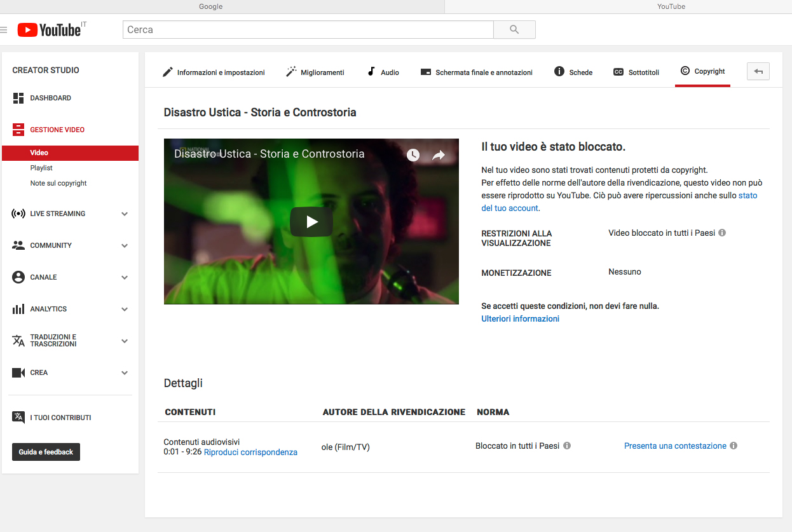Expand the Canale sidebar section
Screen dimensions: 792x532
point(125,278)
